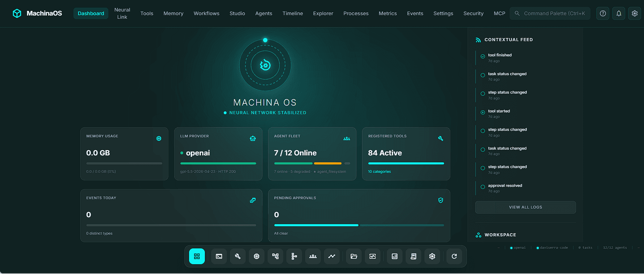This screenshot has height=274, width=644.
Task: Open the terminal icon in the bottom dock
Action: pos(219,256)
